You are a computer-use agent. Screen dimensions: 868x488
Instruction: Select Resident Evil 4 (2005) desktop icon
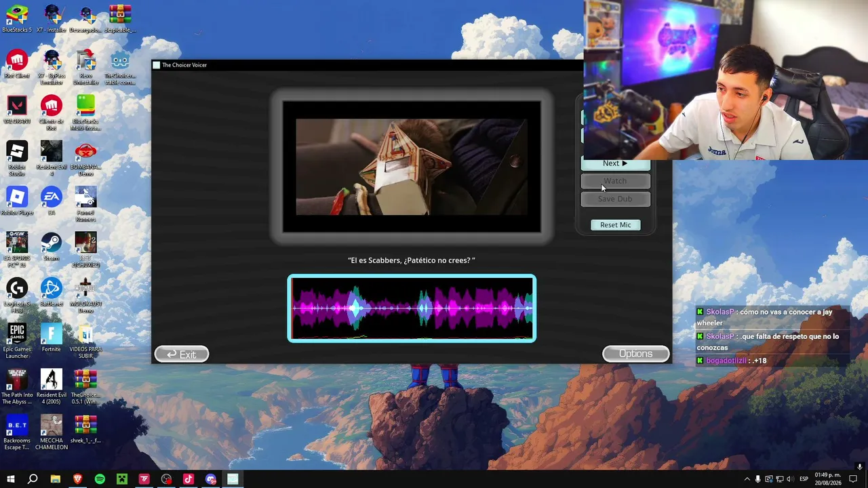point(52,386)
